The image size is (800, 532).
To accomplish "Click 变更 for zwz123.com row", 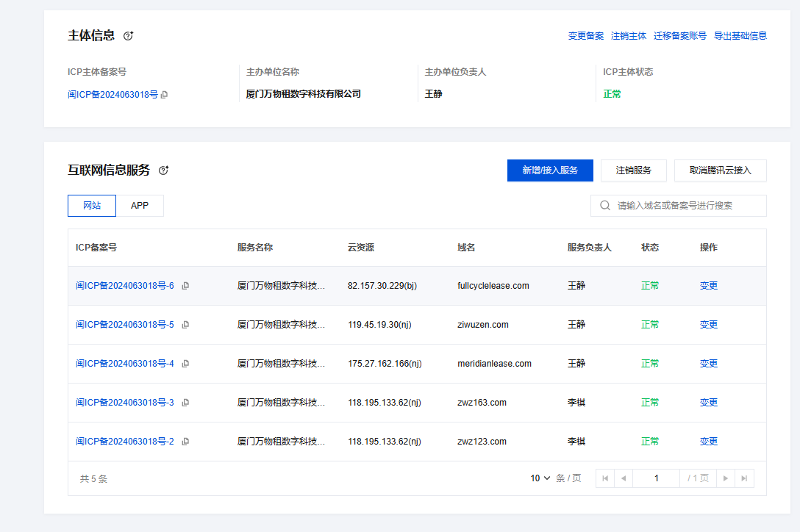I will pos(709,442).
